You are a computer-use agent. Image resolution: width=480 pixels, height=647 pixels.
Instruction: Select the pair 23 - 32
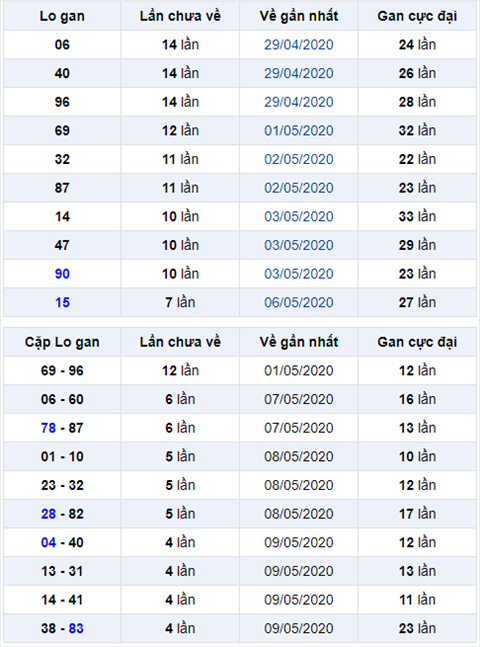pos(62,485)
